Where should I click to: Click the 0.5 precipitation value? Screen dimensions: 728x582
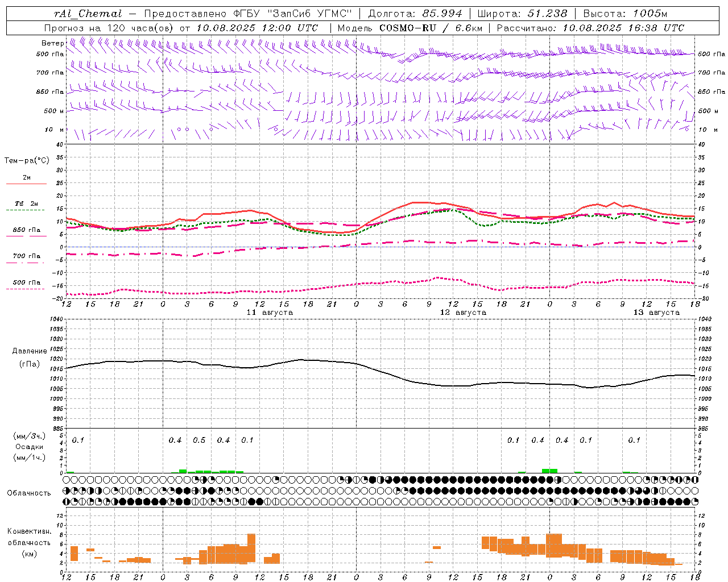[x=199, y=440]
